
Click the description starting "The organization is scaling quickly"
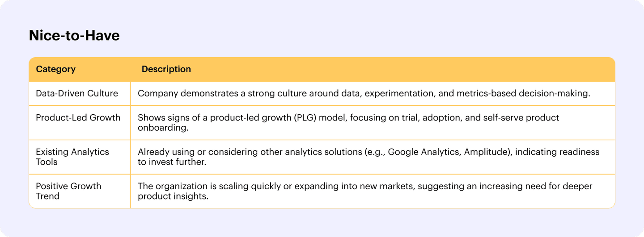click(x=364, y=191)
